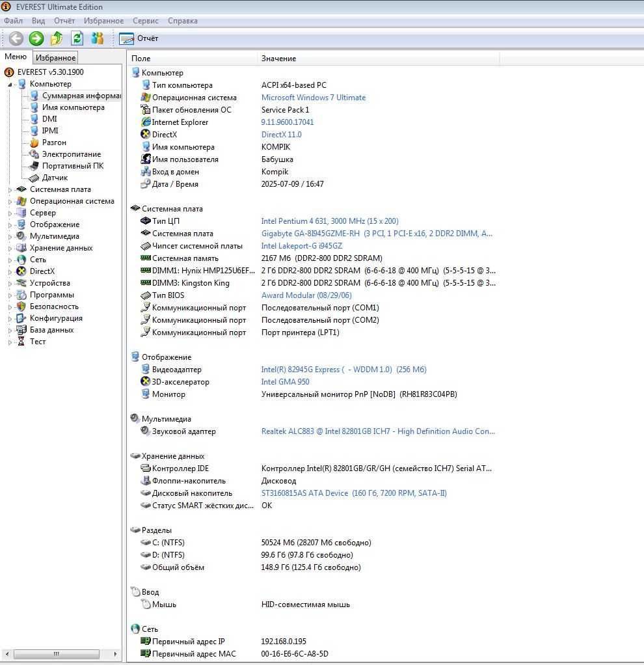Open the Award Modular BIOS link
The image size is (644, 665).
[x=306, y=295]
